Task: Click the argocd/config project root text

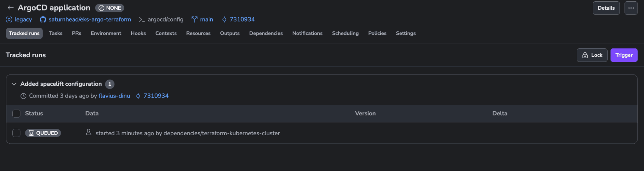Action: pos(166,19)
